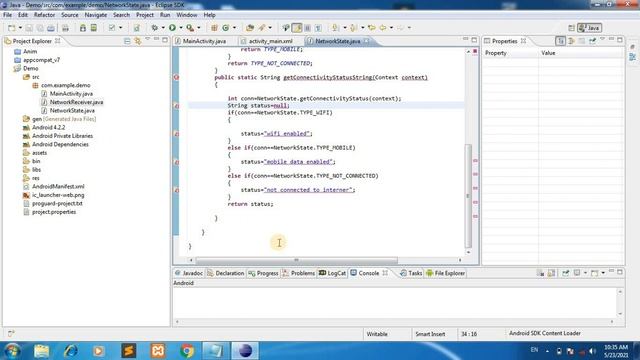Image resolution: width=640 pixels, height=360 pixels.
Task: Open Chrome from the Windows taskbar
Action: 187,351
